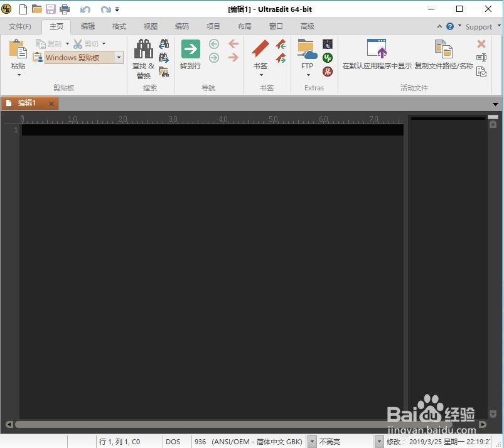Image resolution: width=504 pixels, height=448 pixels.
Task: Click the Find previous binoculars icon
Action: pyautogui.click(x=164, y=44)
